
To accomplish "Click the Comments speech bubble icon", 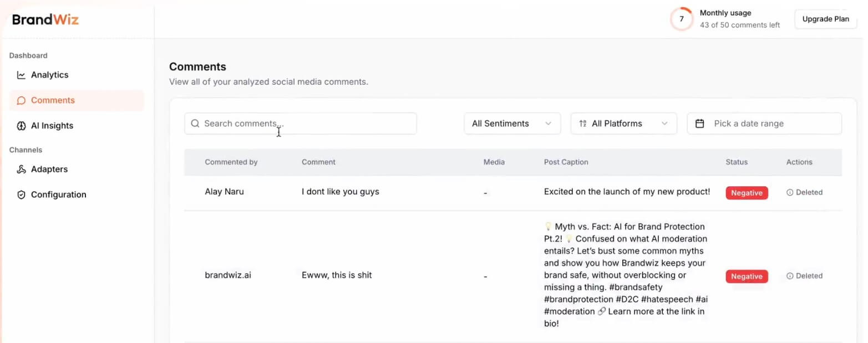I will [21, 100].
